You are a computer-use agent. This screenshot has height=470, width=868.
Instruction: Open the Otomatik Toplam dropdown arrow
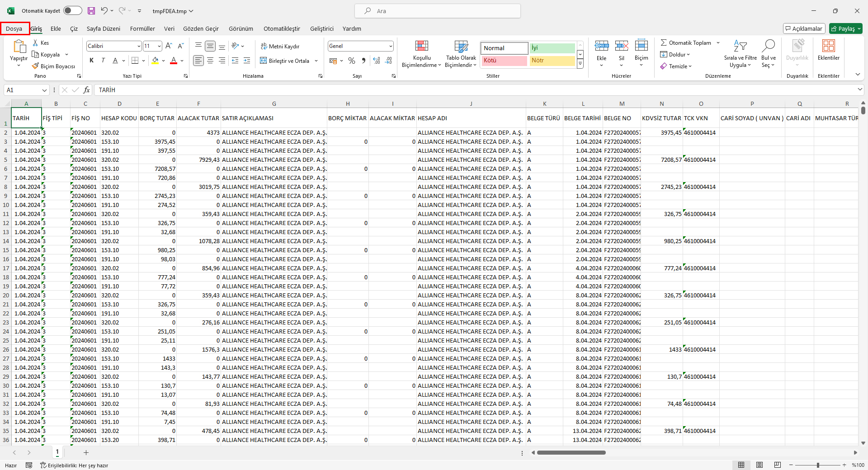[x=718, y=42]
